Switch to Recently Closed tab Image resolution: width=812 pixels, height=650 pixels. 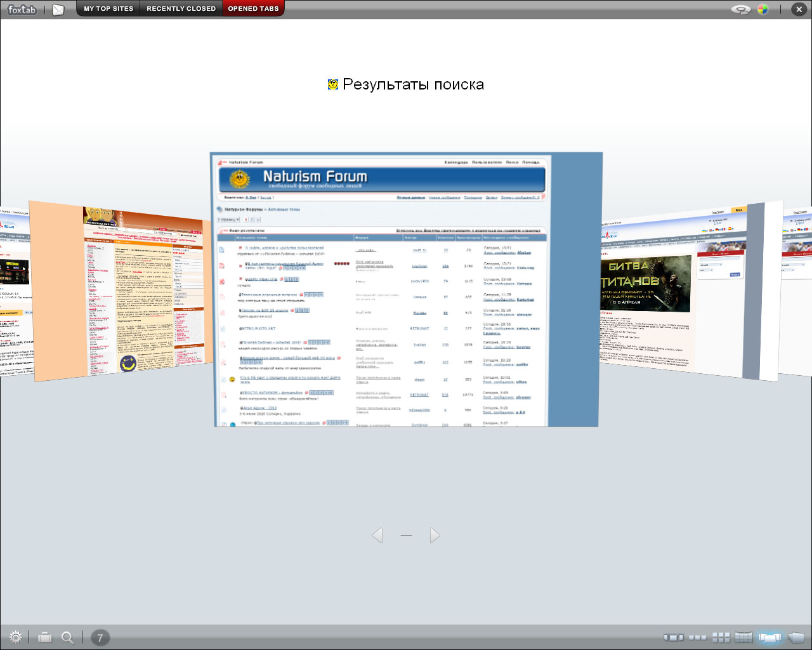click(181, 9)
